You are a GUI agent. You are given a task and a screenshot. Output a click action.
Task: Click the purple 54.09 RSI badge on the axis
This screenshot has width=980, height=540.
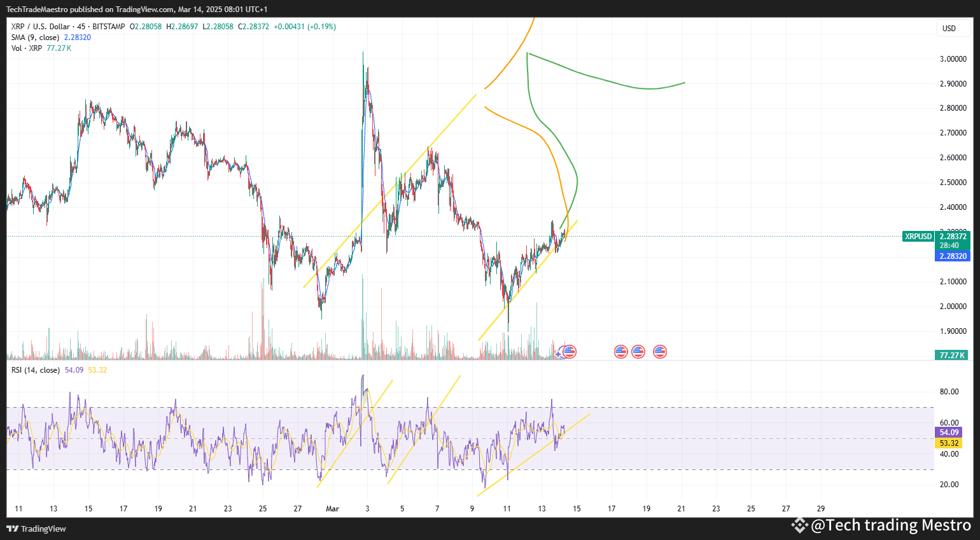coord(949,433)
